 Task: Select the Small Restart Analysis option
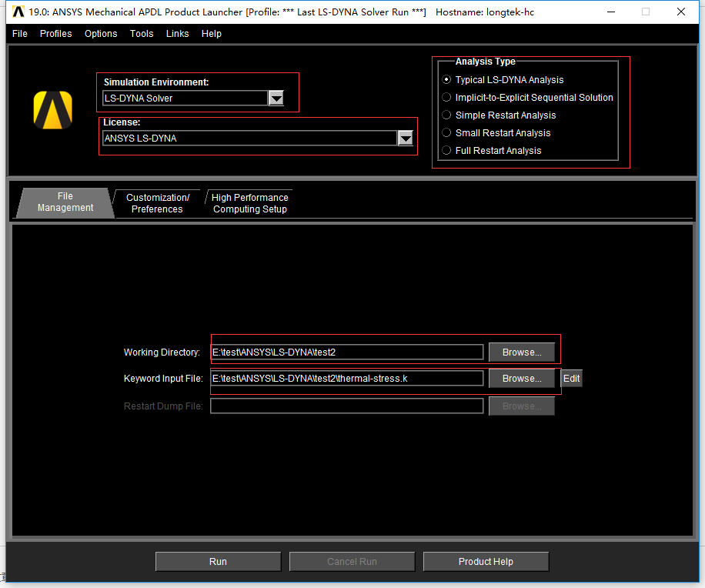(x=446, y=132)
